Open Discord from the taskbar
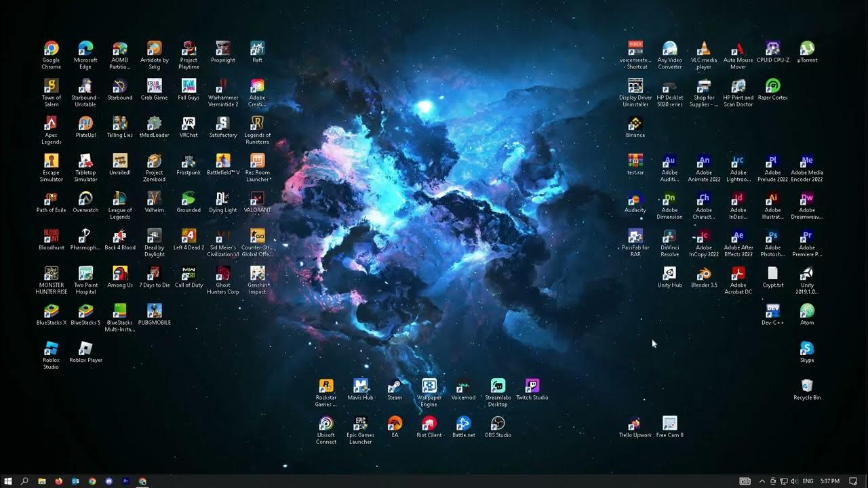The image size is (868, 488). click(x=108, y=481)
